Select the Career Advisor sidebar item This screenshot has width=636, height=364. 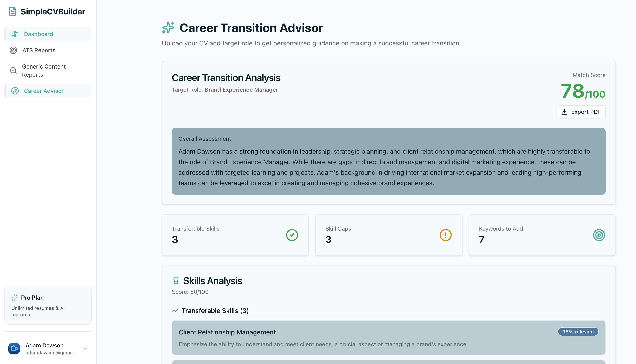pos(48,91)
